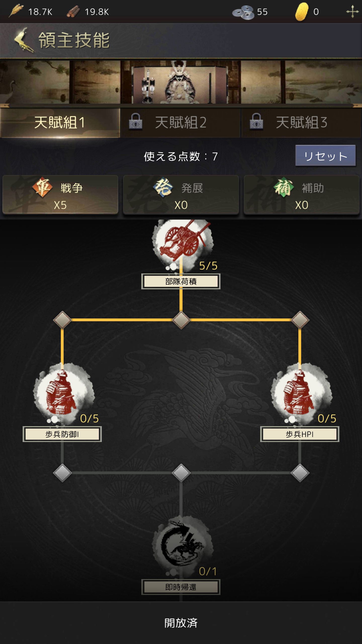Select the 補助 X0 category
Screen dimensions: 362x644
pyautogui.click(x=302, y=195)
